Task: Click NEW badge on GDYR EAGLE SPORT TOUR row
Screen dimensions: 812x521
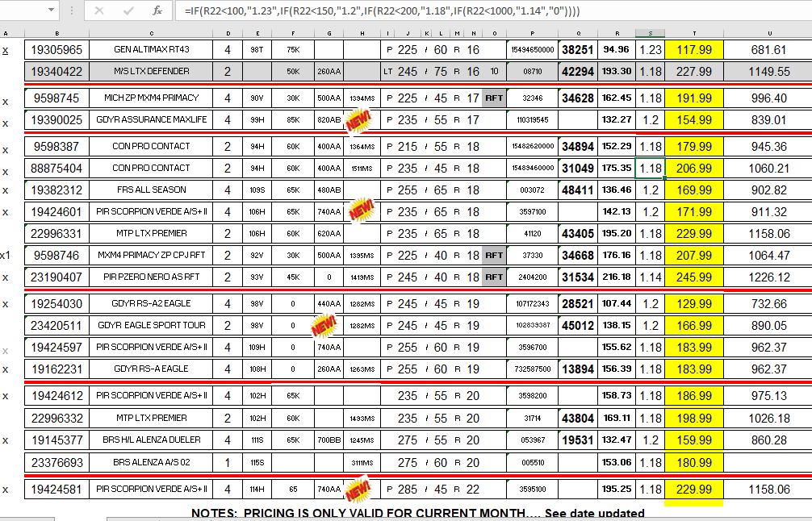Action: coord(324,326)
